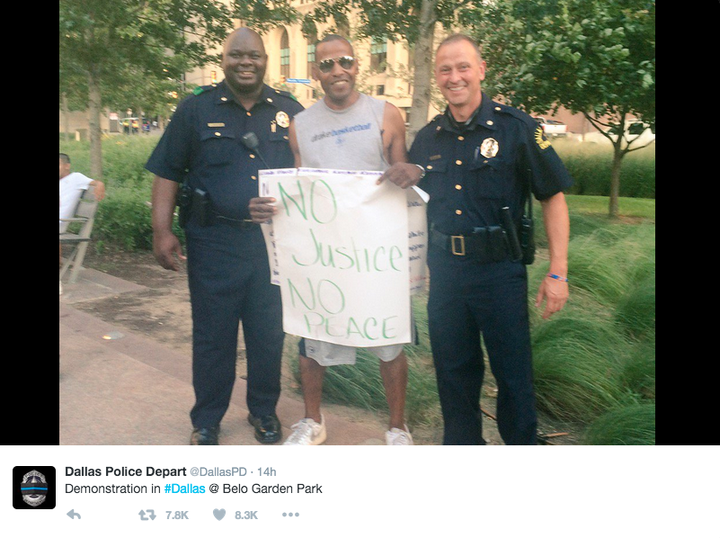
Task: Retweet using the retweet arrows icon
Action: click(x=147, y=515)
